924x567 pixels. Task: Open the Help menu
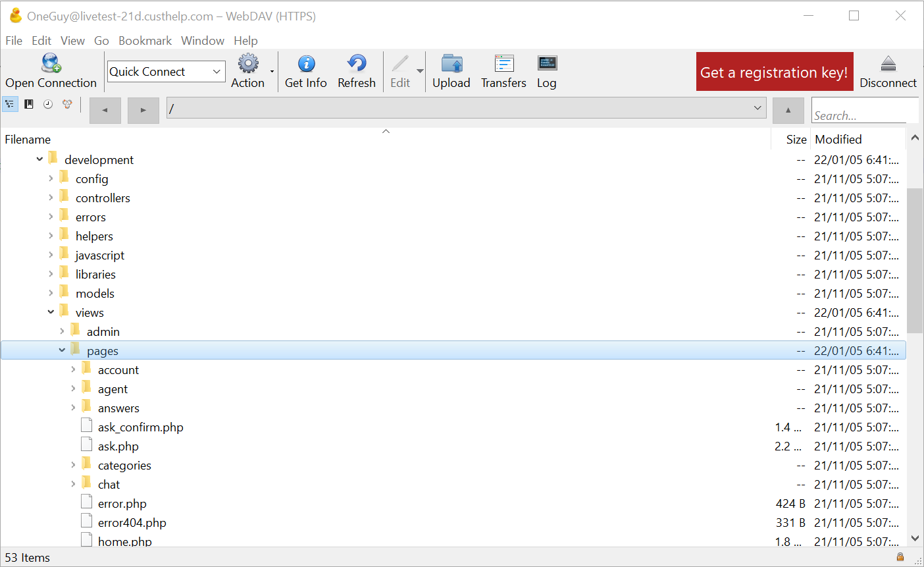[x=245, y=40]
